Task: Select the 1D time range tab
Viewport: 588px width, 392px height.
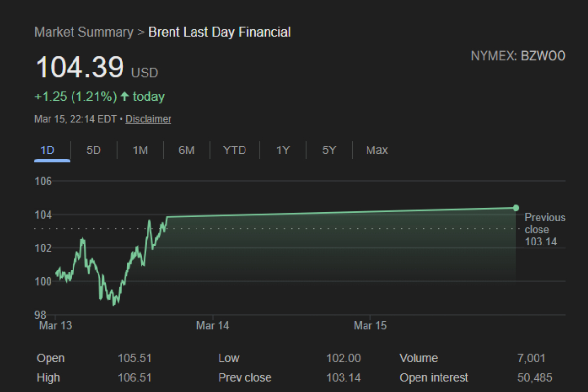Action: (x=47, y=150)
